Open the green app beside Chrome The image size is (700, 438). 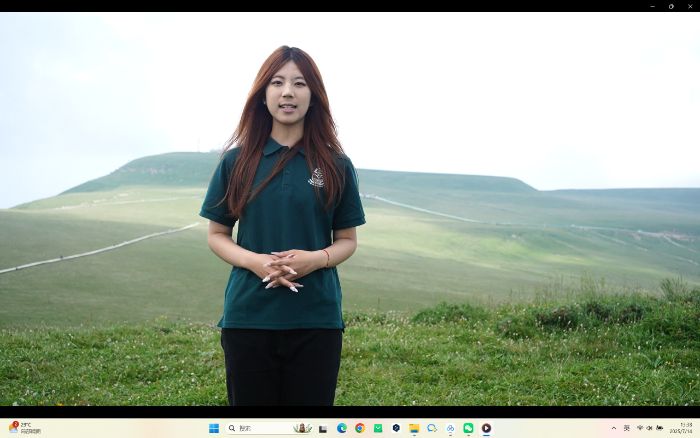click(x=378, y=428)
